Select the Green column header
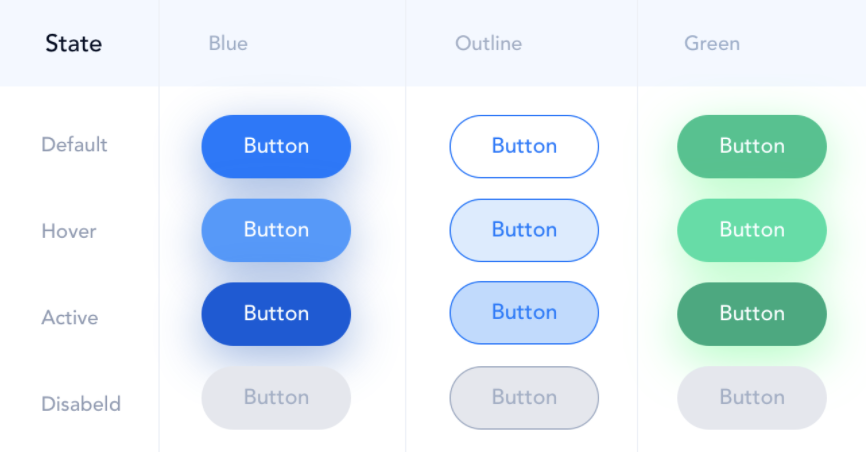Screen dimensions: 866x452 tap(712, 43)
